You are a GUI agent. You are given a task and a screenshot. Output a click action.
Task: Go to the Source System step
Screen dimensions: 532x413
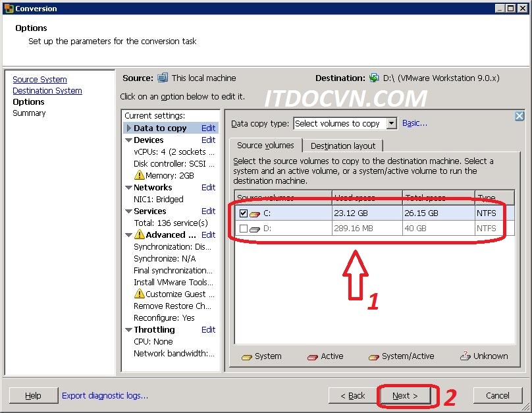[40, 80]
